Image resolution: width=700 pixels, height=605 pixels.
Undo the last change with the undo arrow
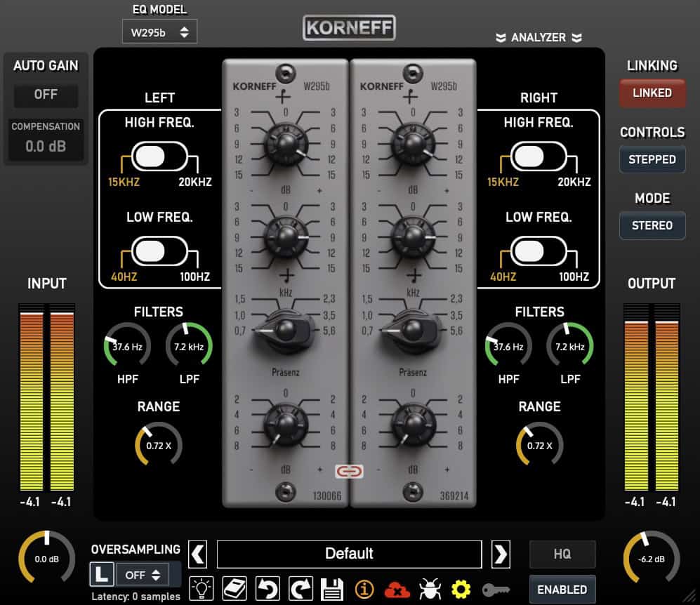[268, 588]
